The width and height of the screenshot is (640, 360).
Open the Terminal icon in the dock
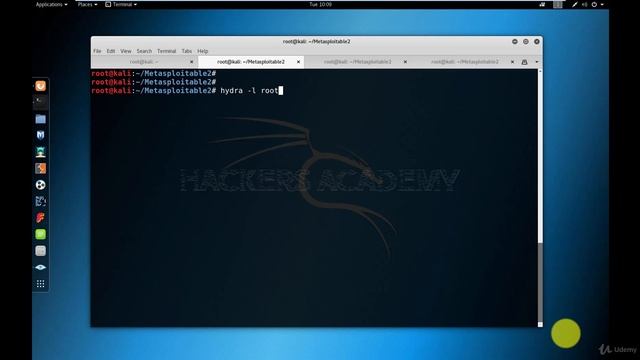[x=40, y=102]
